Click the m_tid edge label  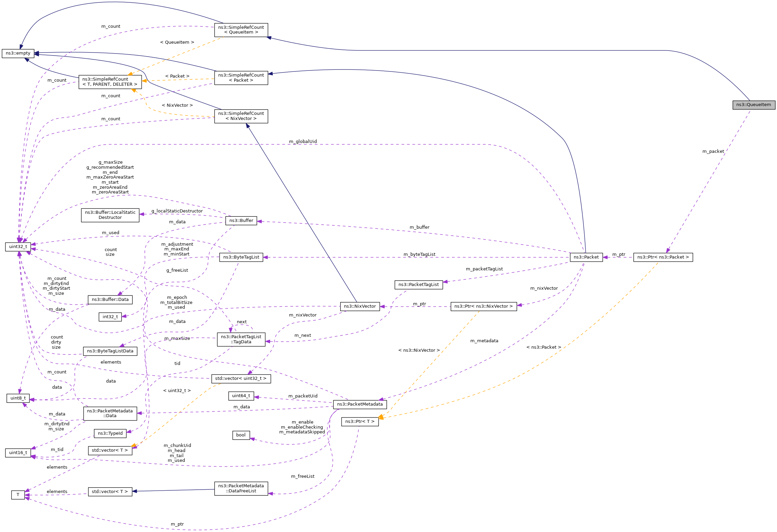57,450
